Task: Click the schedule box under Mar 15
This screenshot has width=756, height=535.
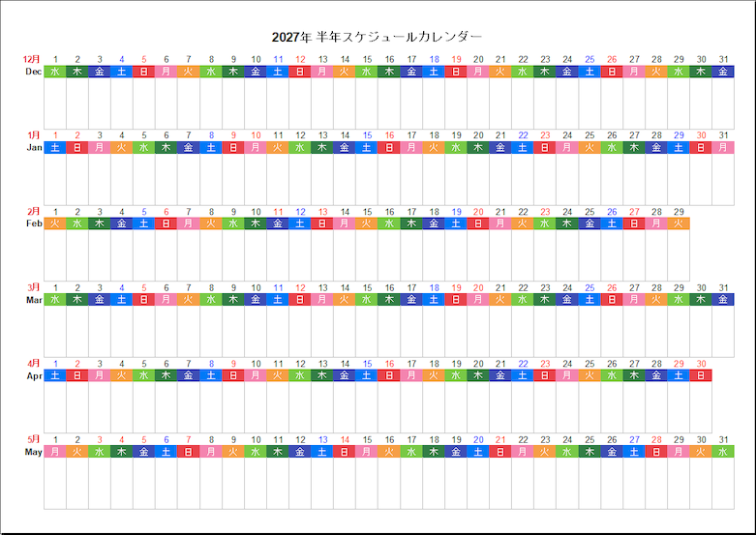Action: [x=367, y=332]
